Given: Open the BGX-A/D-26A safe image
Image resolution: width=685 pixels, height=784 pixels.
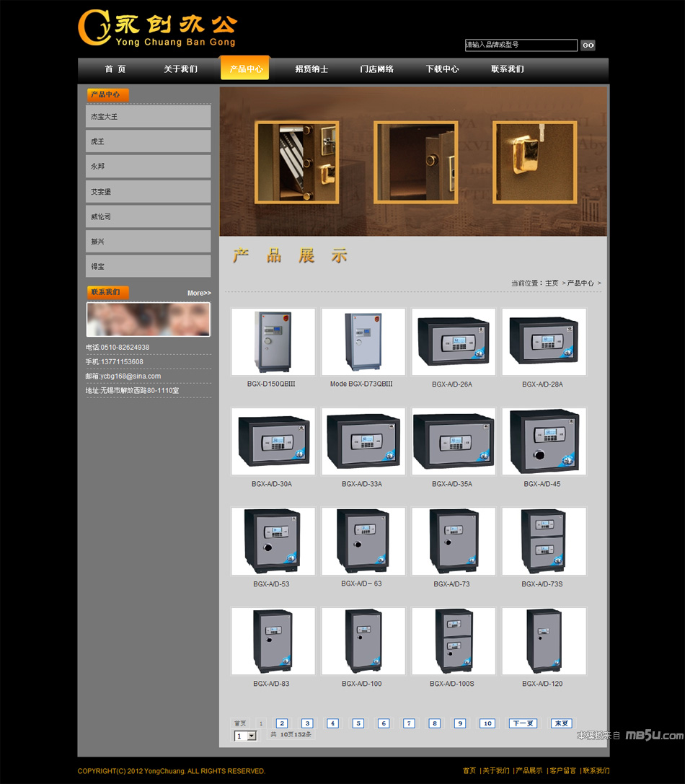Looking at the screenshot, I should pyautogui.click(x=453, y=342).
